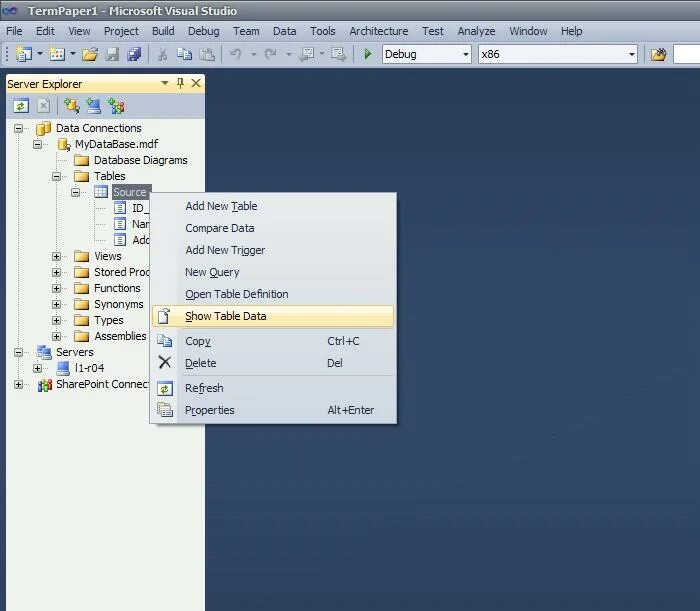Select the Stored Procedures folder

[121, 272]
